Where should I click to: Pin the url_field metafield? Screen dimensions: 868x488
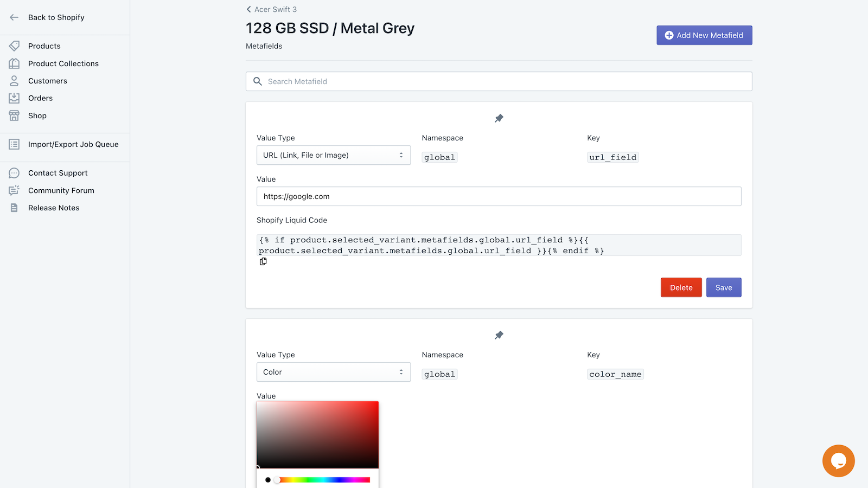click(499, 118)
